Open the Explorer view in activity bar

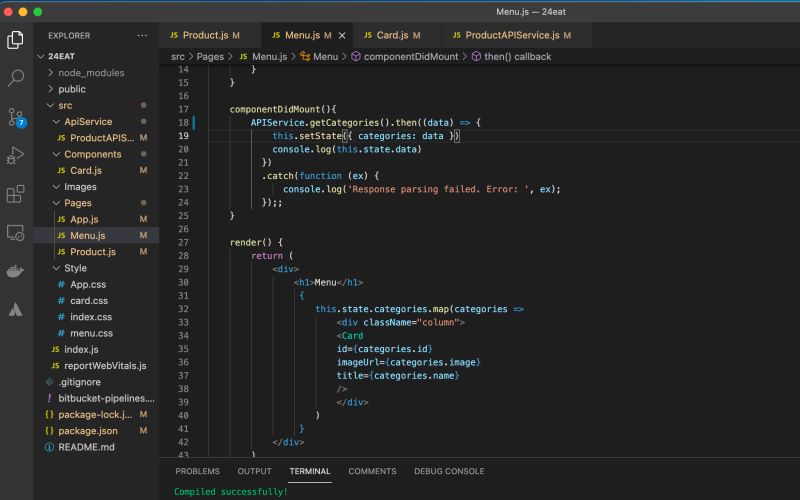click(15, 40)
